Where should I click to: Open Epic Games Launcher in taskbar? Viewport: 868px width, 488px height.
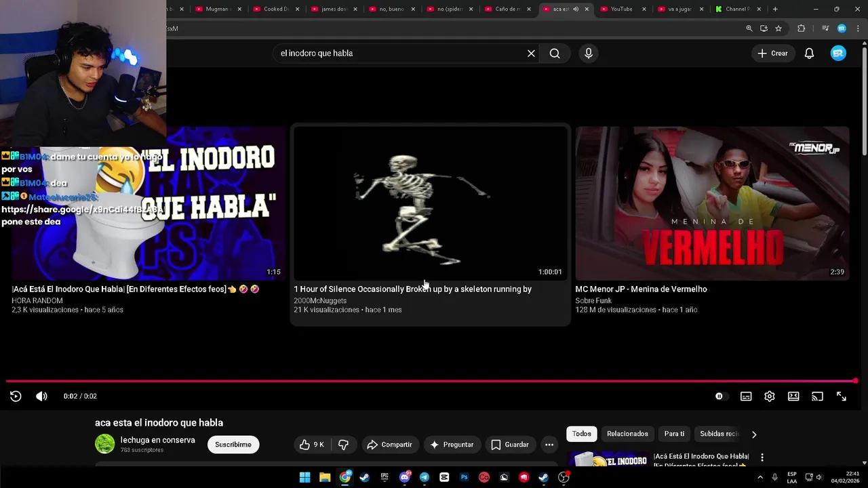pyautogui.click(x=384, y=477)
